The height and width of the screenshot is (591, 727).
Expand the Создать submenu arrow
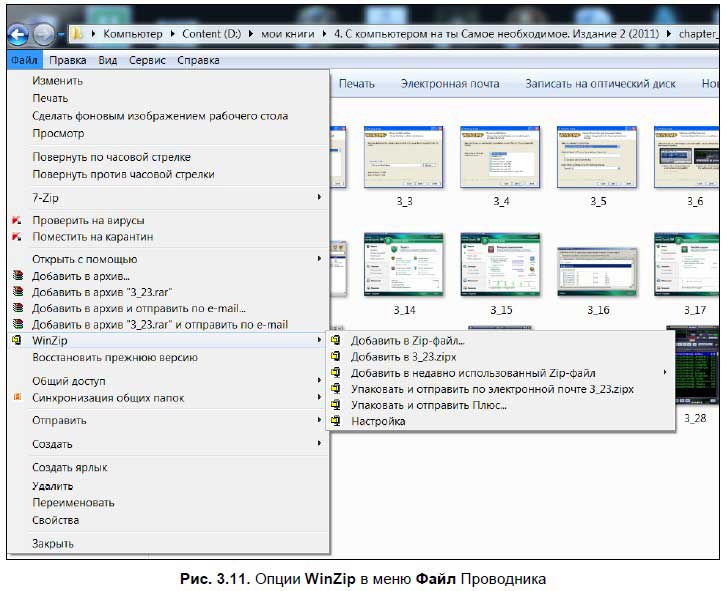[x=319, y=444]
